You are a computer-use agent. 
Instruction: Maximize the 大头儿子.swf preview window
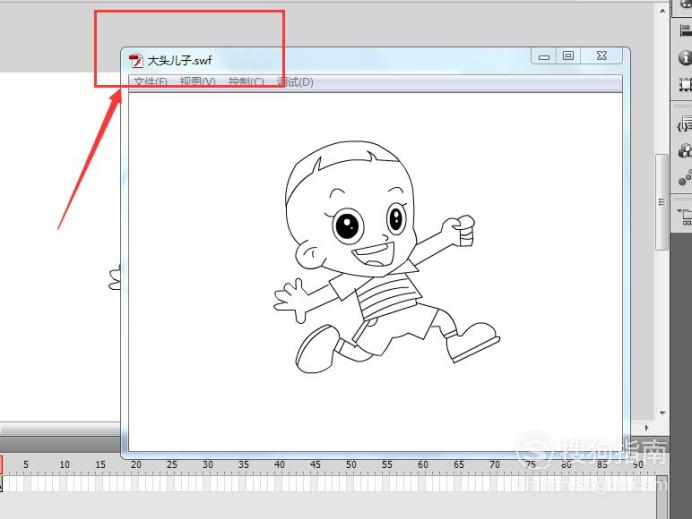pyautogui.click(x=568, y=56)
